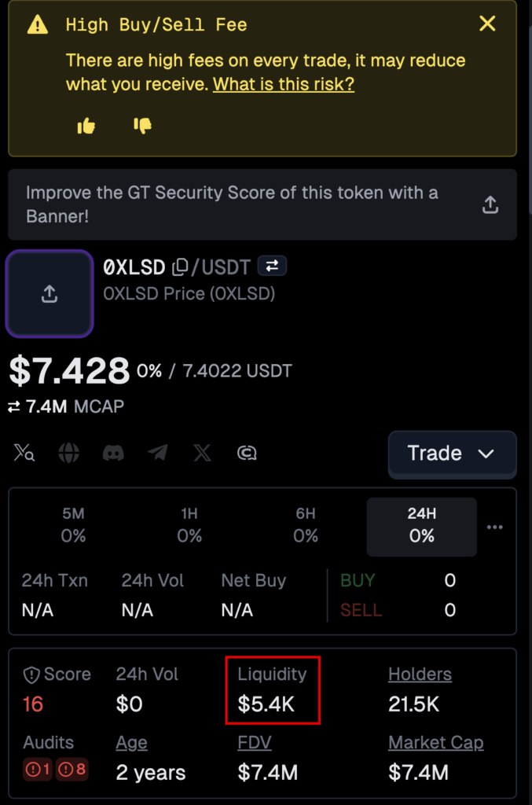This screenshot has height=805, width=532.
Task: Open the Holders link
Action: coord(420,674)
